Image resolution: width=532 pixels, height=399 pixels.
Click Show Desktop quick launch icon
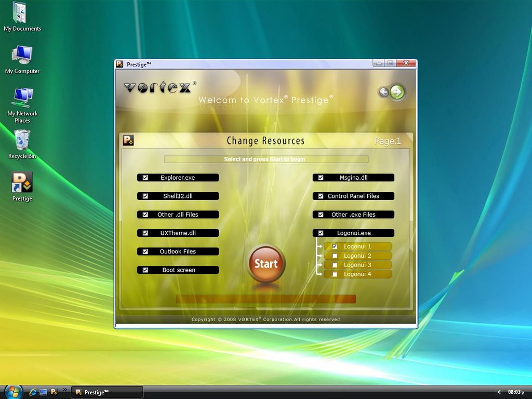(44, 392)
